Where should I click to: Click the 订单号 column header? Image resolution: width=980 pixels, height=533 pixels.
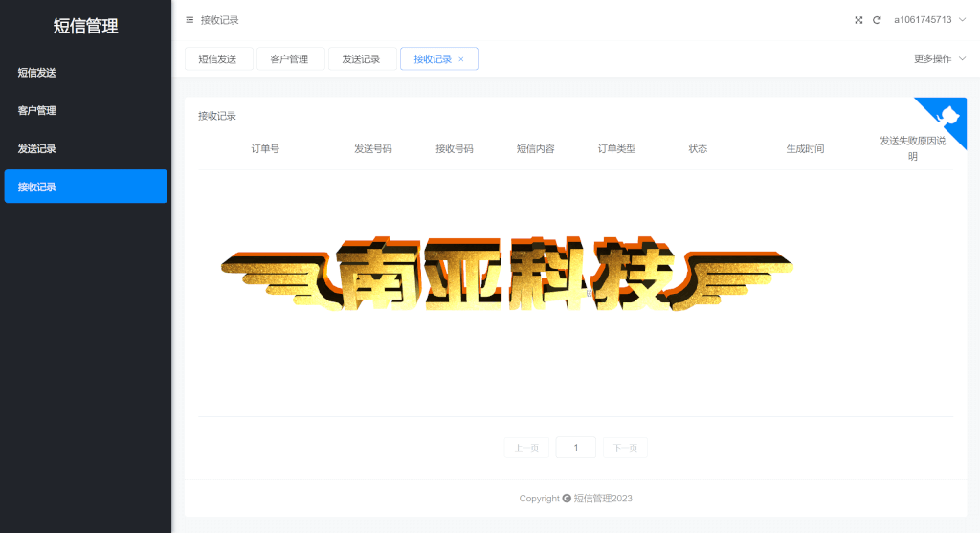[265, 148]
